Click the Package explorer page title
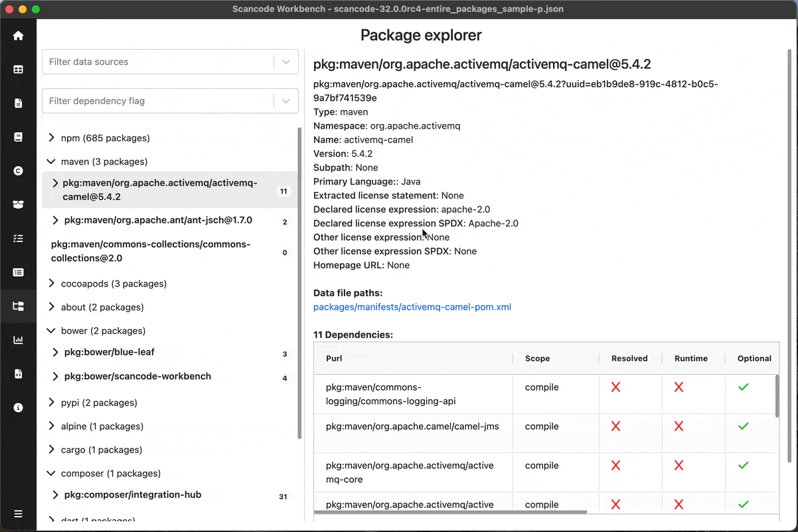798x532 pixels. click(421, 35)
